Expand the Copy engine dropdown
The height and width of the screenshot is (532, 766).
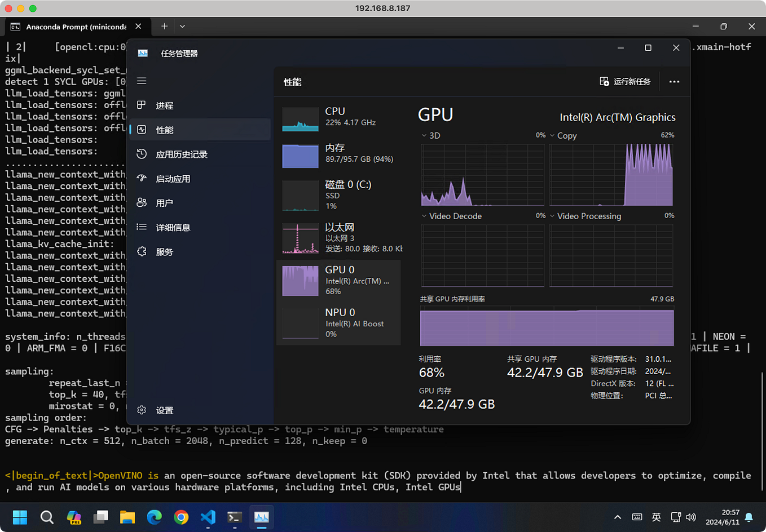[553, 135]
